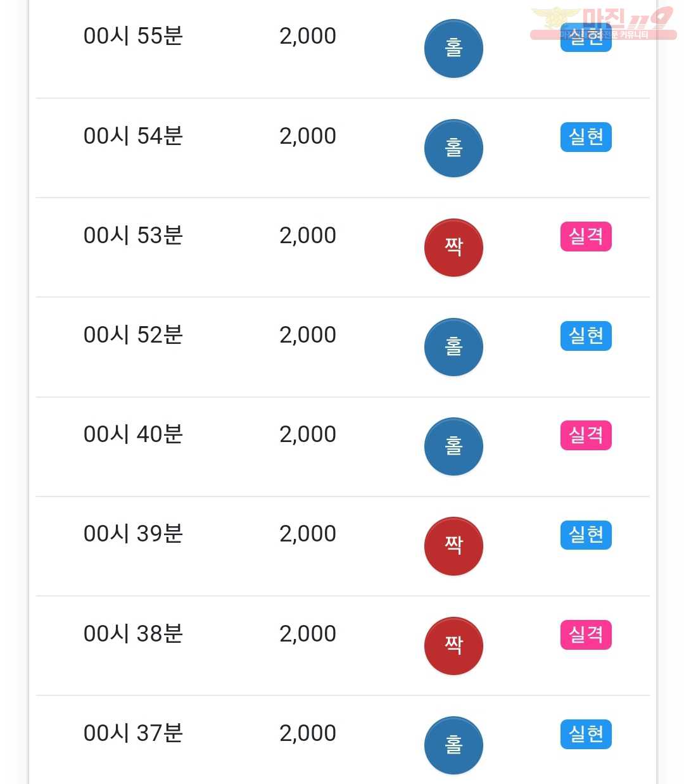Select the pink 실격 badge in 00시 40분 row

tap(586, 435)
